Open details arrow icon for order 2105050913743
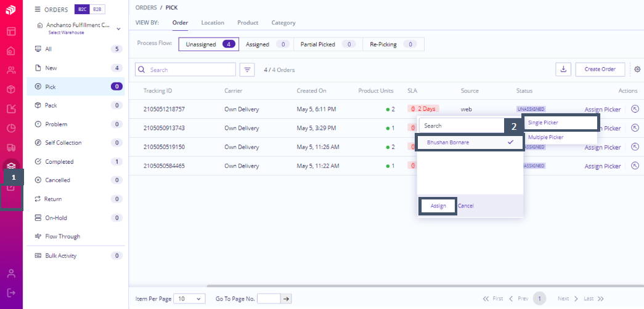The image size is (644, 309). (x=635, y=128)
